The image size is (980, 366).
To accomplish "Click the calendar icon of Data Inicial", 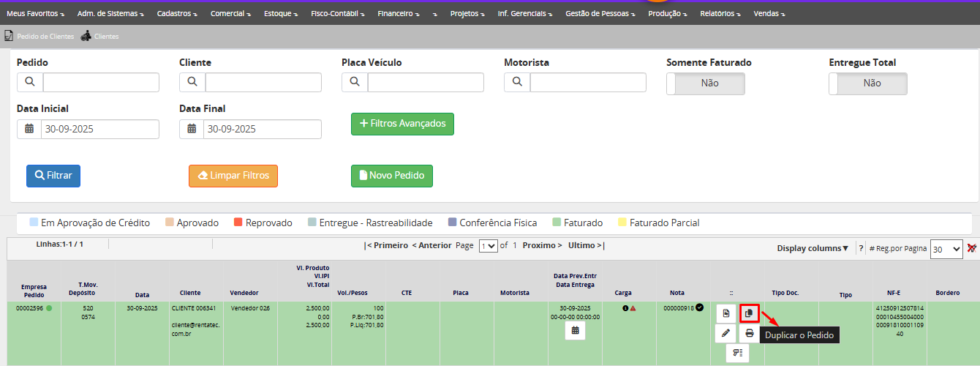I will point(30,129).
